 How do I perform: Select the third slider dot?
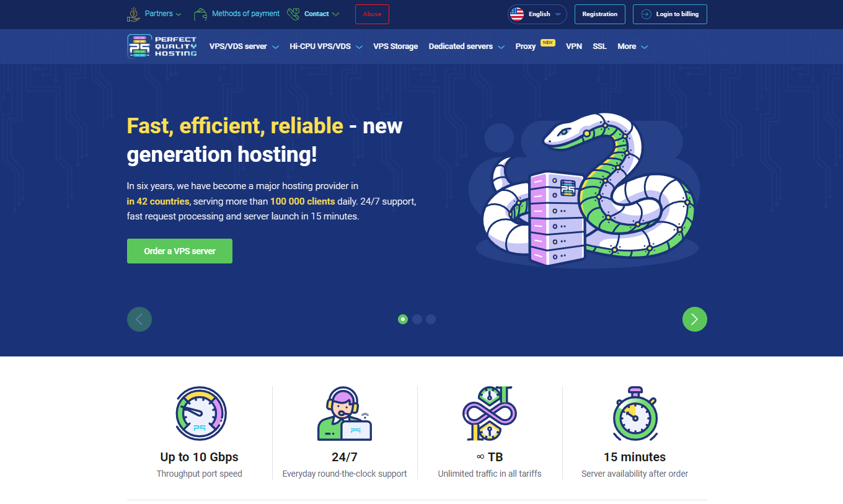[x=431, y=319]
